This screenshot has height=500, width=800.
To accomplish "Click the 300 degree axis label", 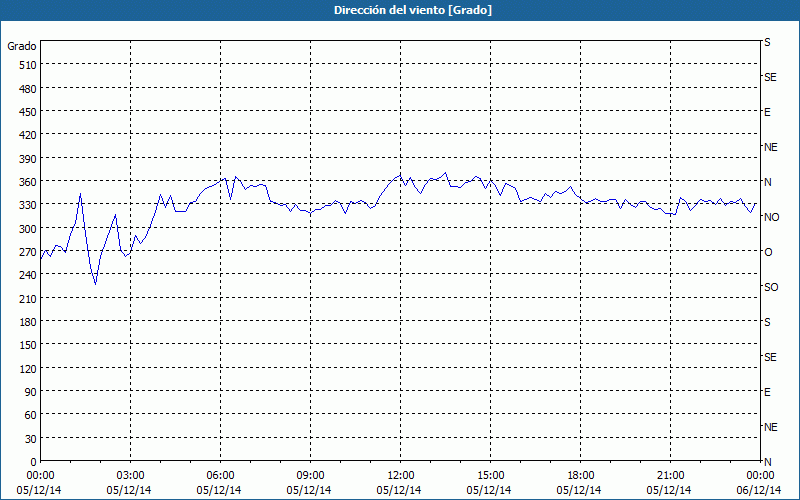I will (x=29, y=229).
